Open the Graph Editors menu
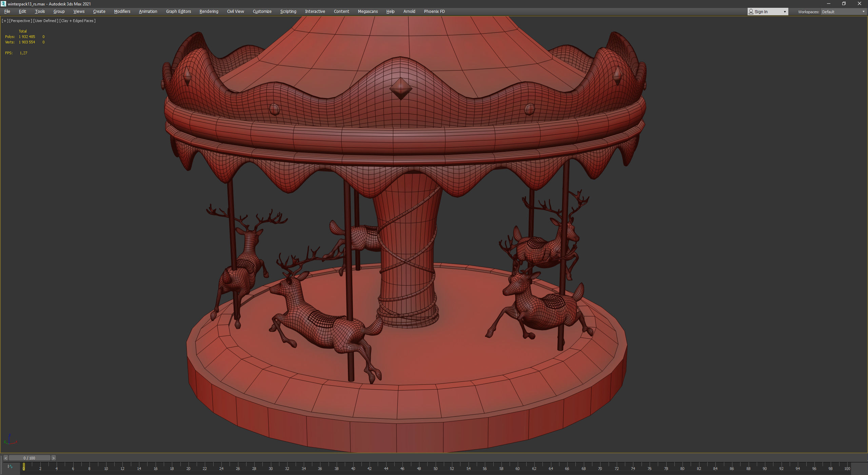The height and width of the screenshot is (475, 868). [x=178, y=12]
